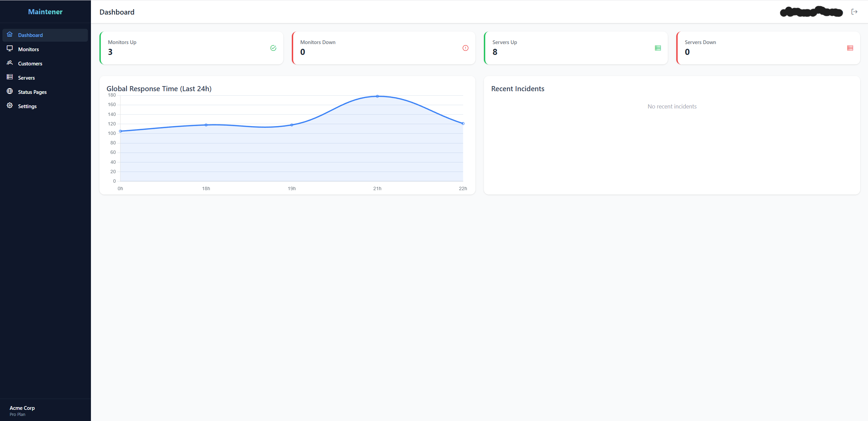Viewport: 868px width, 421px height.
Task: Click the red alert icon on Monitors Down card
Action: (465, 48)
